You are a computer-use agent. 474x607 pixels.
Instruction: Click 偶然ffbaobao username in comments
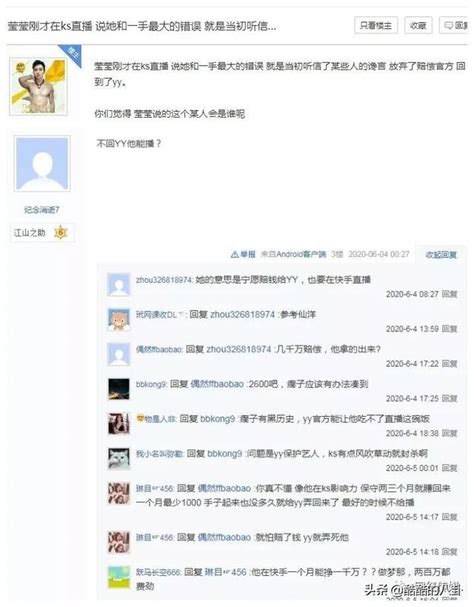159,349
